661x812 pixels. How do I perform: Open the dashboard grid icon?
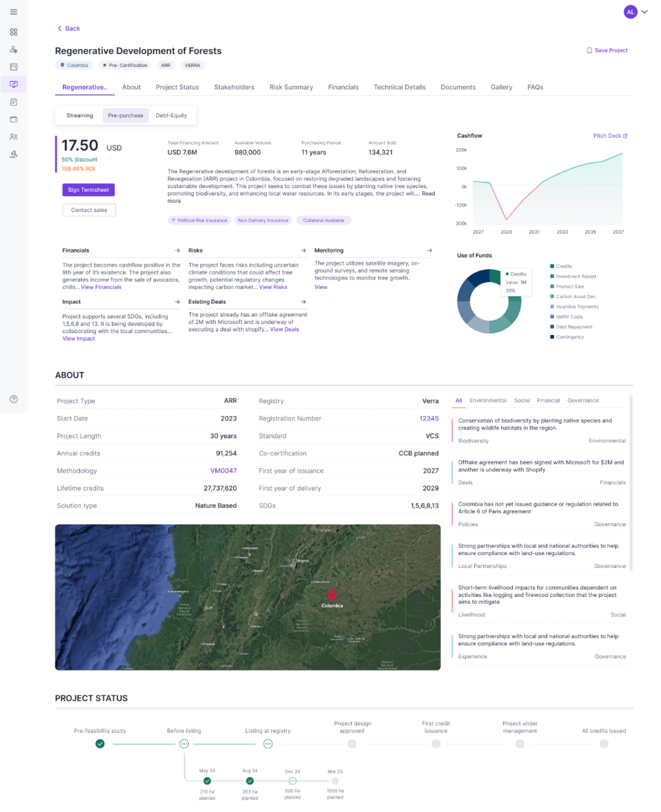tap(14, 32)
